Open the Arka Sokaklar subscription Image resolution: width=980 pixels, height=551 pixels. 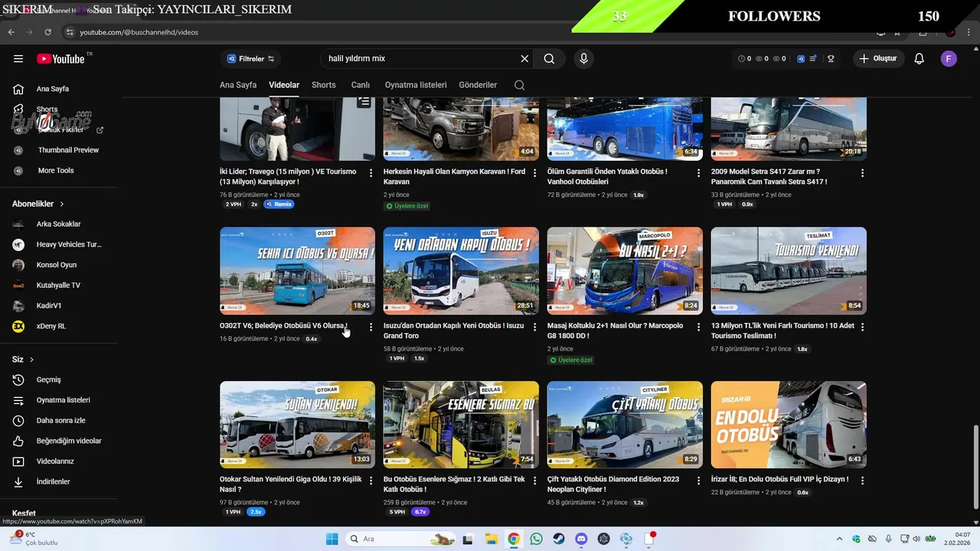point(60,224)
